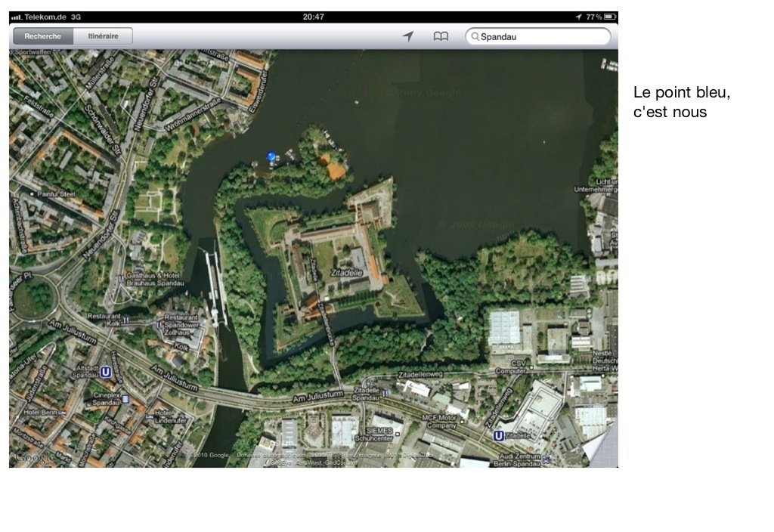Image resolution: width=774 pixels, height=532 pixels.
Task: Tap the Restaurant Spandower Zollhaus icon
Action: pyautogui.click(x=159, y=326)
